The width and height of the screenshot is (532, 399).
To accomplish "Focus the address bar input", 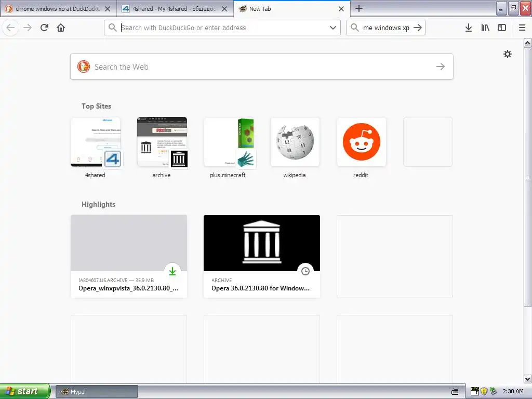I will pyautogui.click(x=222, y=28).
